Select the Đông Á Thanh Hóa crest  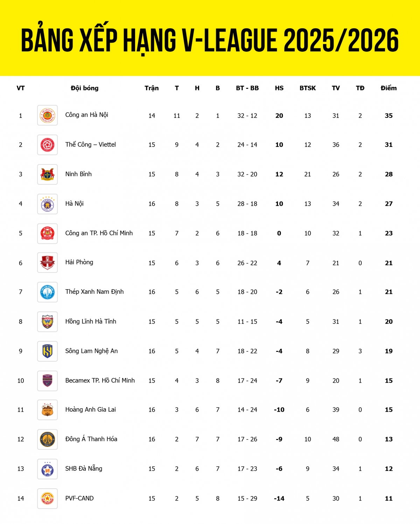click(48, 439)
